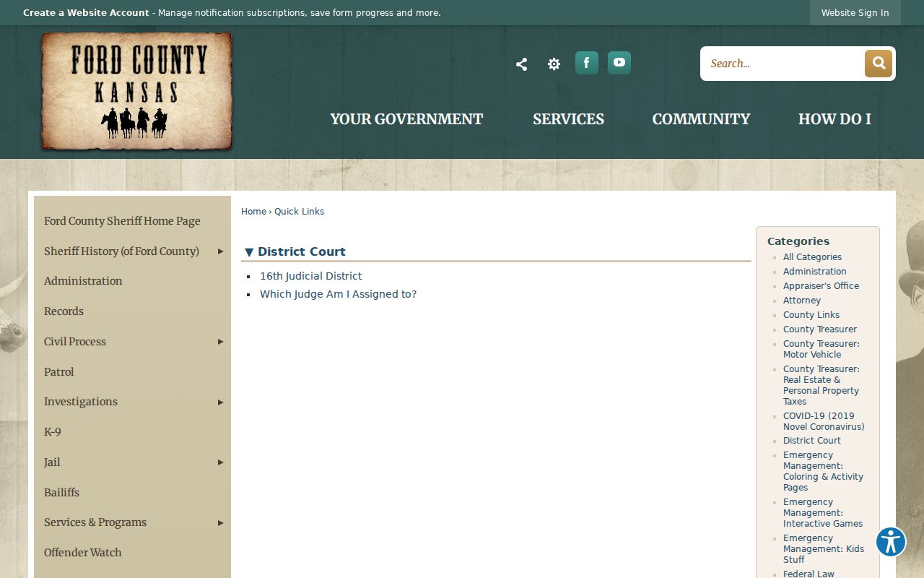The width and height of the screenshot is (924, 578).
Task: Open the YouTube channel icon
Action: coord(619,63)
